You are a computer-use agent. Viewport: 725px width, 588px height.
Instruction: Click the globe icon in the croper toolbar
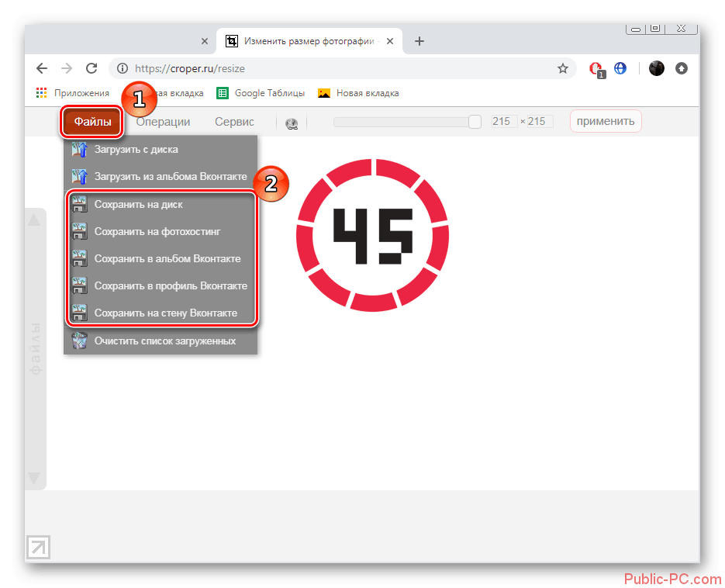[292, 123]
